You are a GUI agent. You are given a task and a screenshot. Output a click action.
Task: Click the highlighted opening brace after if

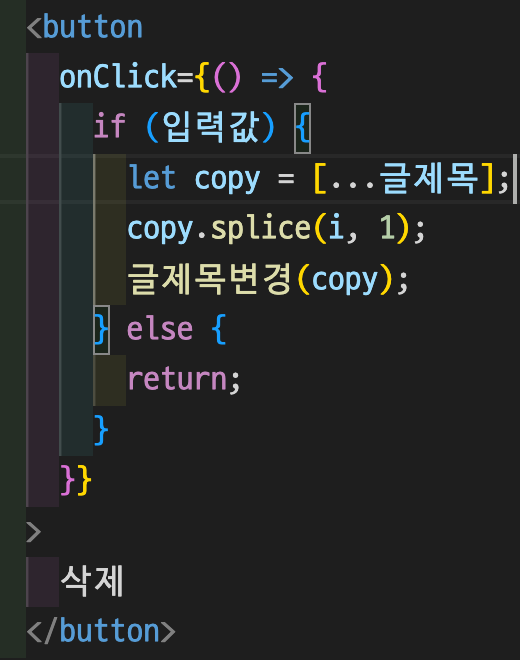(302, 128)
